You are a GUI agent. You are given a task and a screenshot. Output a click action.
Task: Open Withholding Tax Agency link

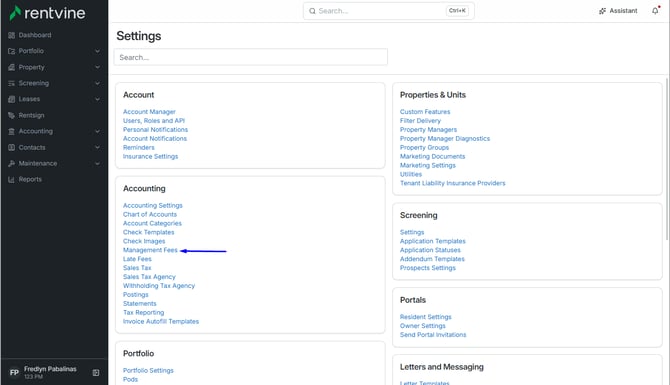coord(159,286)
